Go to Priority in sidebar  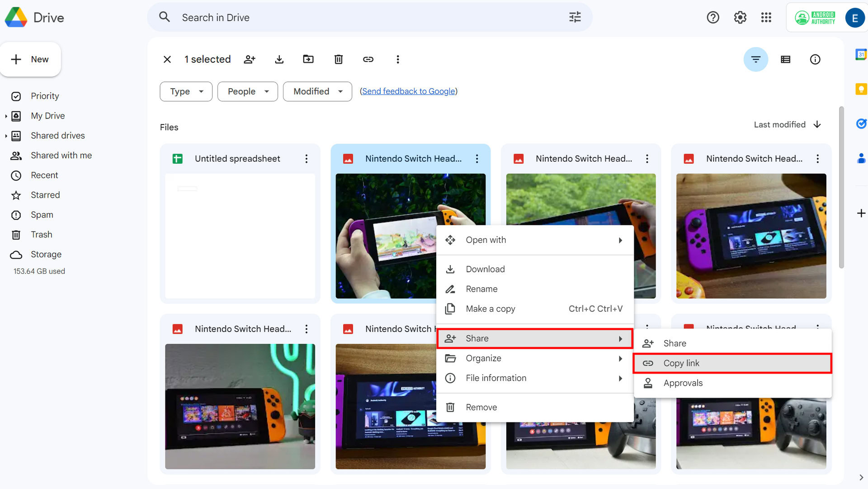45,96
